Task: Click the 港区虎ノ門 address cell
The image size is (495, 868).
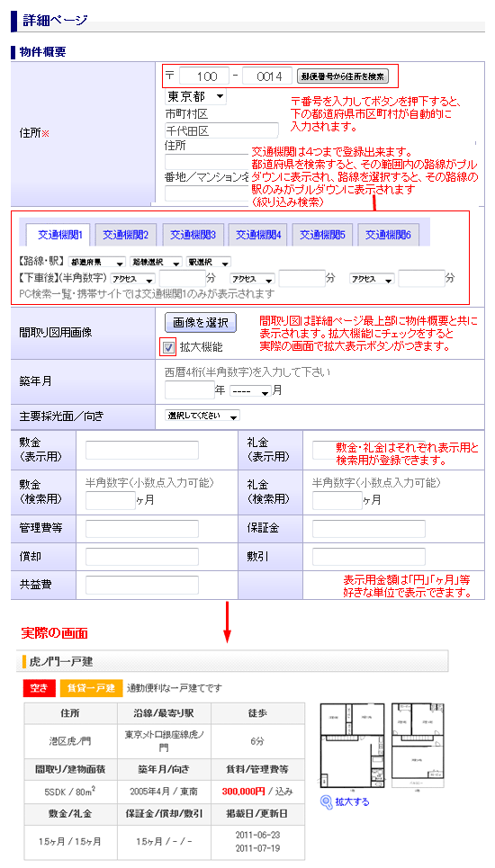Action: [x=71, y=740]
